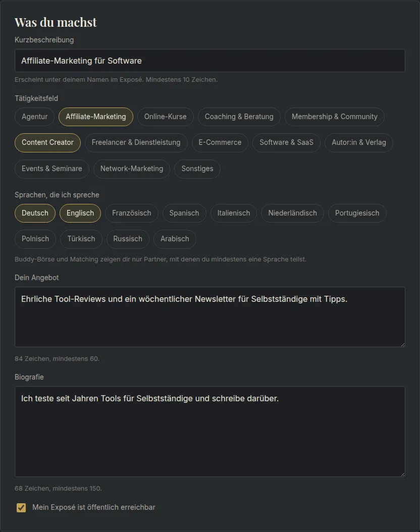Uncheck Mein Exposé ist öffentlich erreichbar
Viewport: 420px width, 532px height.
point(21,508)
